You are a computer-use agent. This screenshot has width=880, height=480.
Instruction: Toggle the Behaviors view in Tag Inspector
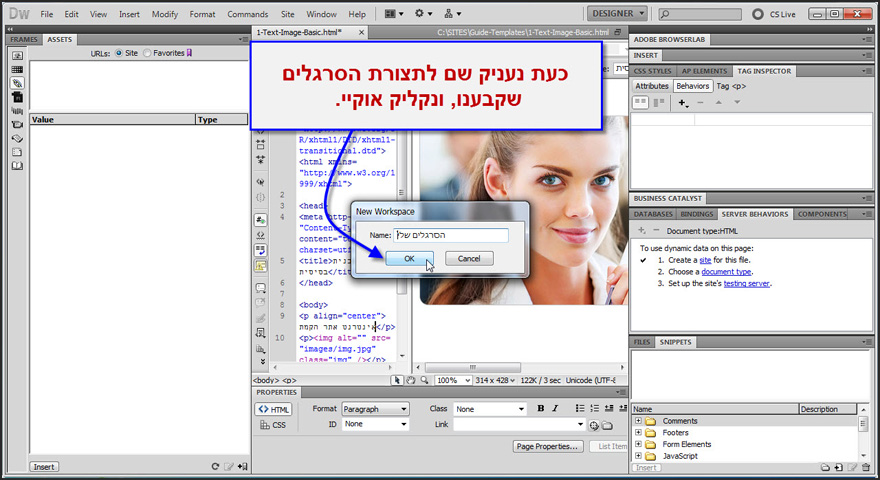point(693,86)
